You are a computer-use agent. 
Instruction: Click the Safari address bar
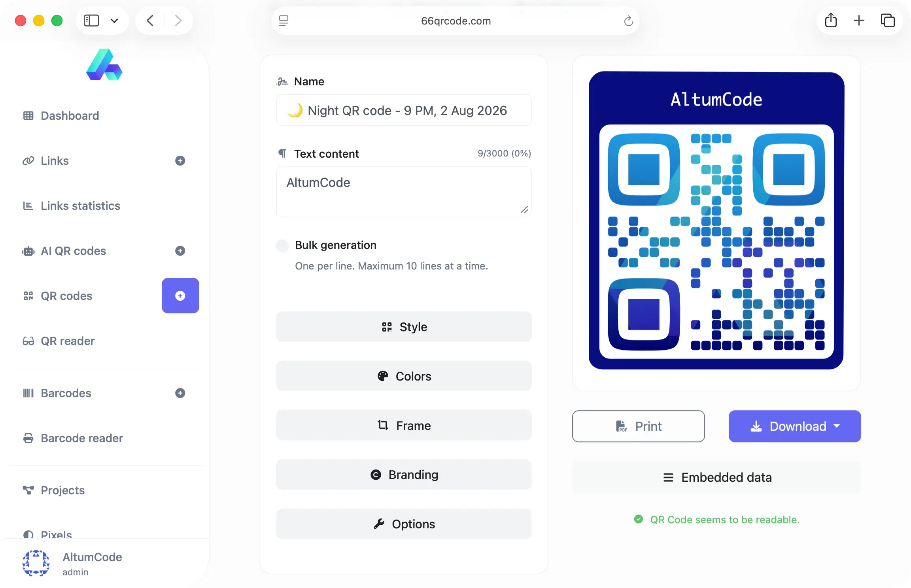[x=455, y=21]
